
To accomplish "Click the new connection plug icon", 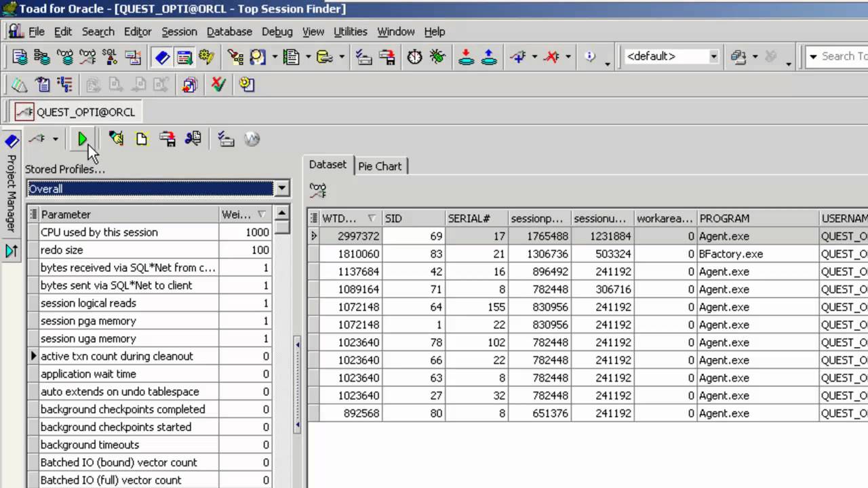I will point(518,57).
